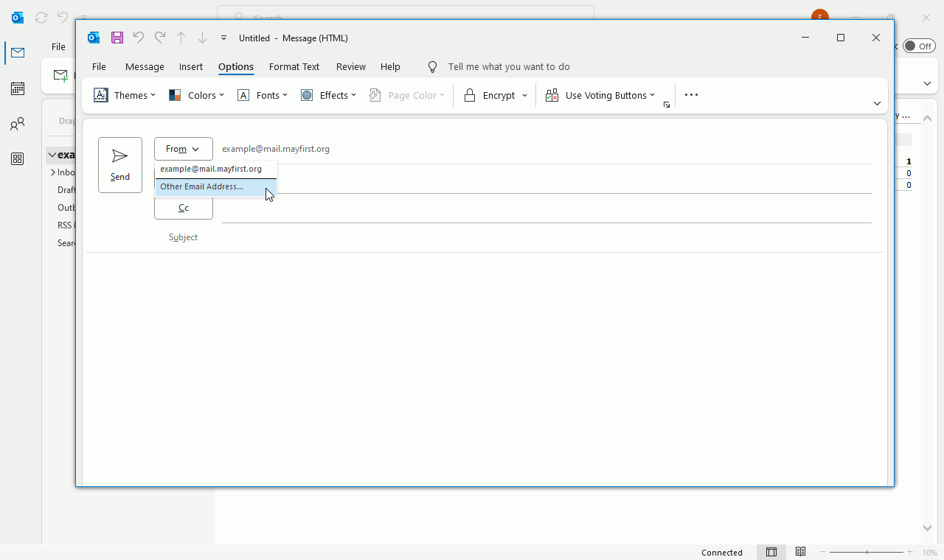This screenshot has width=944, height=560.
Task: Go to the next item using the down arrow
Action: point(202,38)
